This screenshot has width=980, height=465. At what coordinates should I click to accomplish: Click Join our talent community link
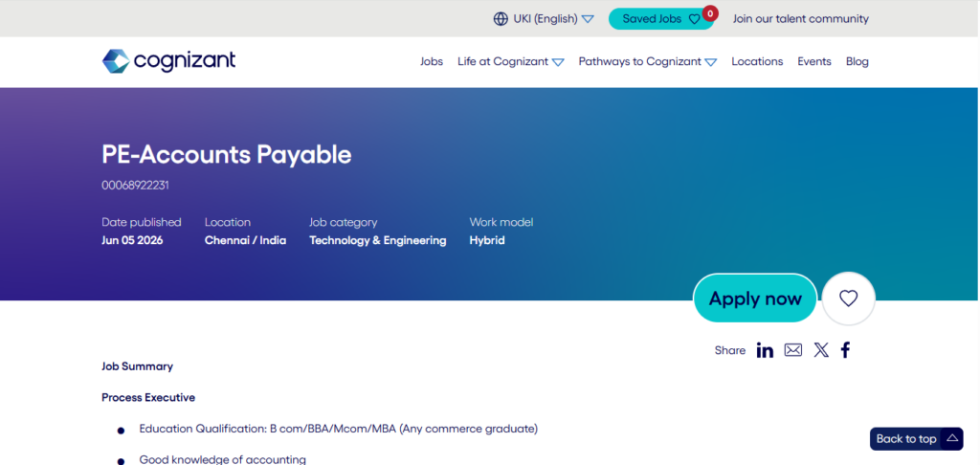801,19
